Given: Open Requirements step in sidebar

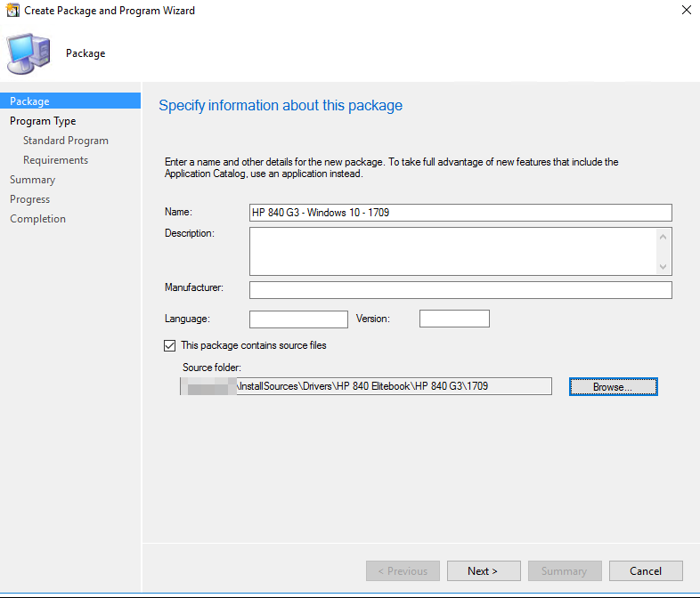Looking at the screenshot, I should coord(55,160).
